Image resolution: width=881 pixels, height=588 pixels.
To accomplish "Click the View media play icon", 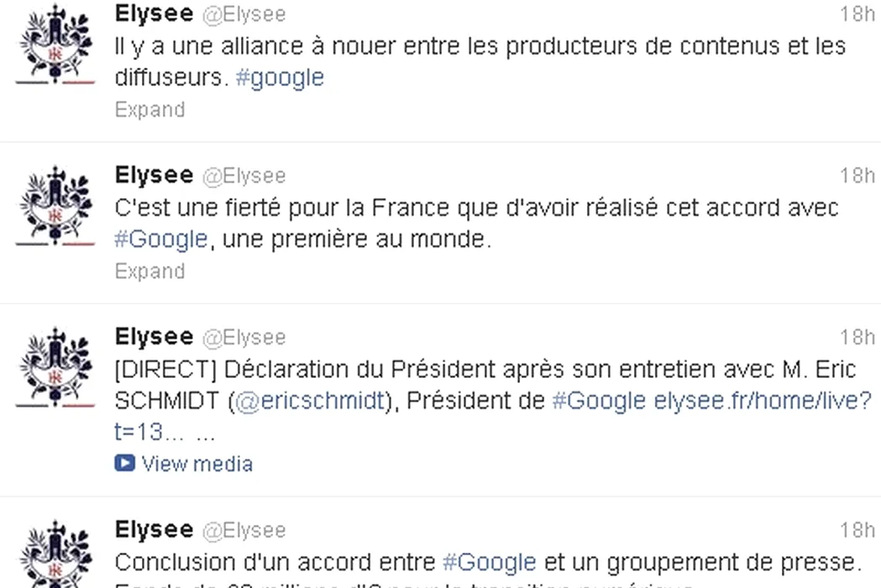I will click(124, 463).
